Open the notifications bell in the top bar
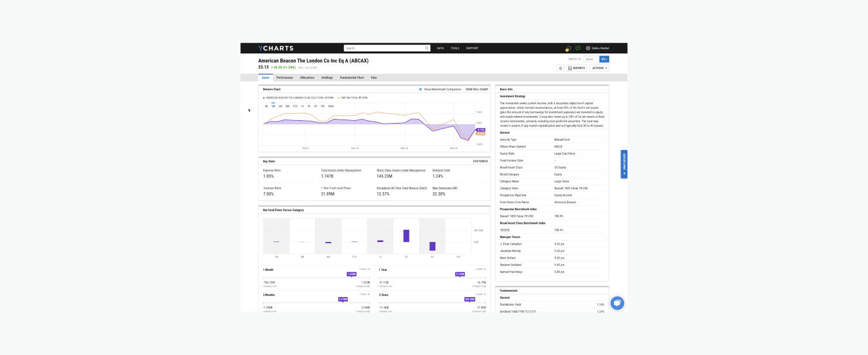Screen dimensions: 868x355 [568, 48]
